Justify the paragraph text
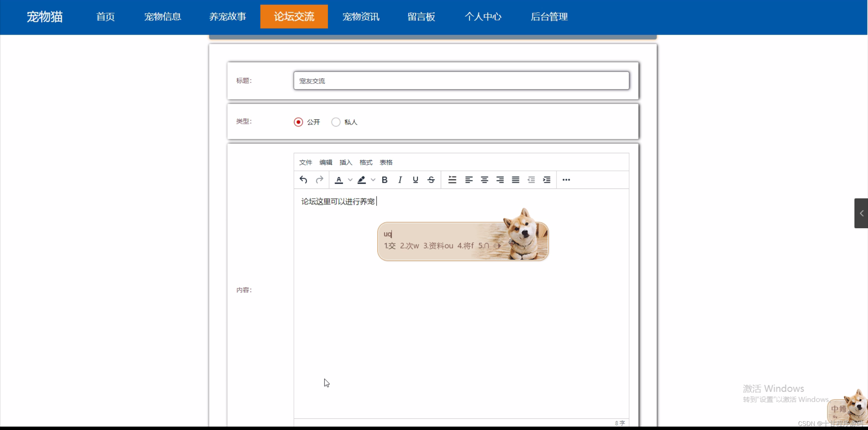 pyautogui.click(x=515, y=180)
